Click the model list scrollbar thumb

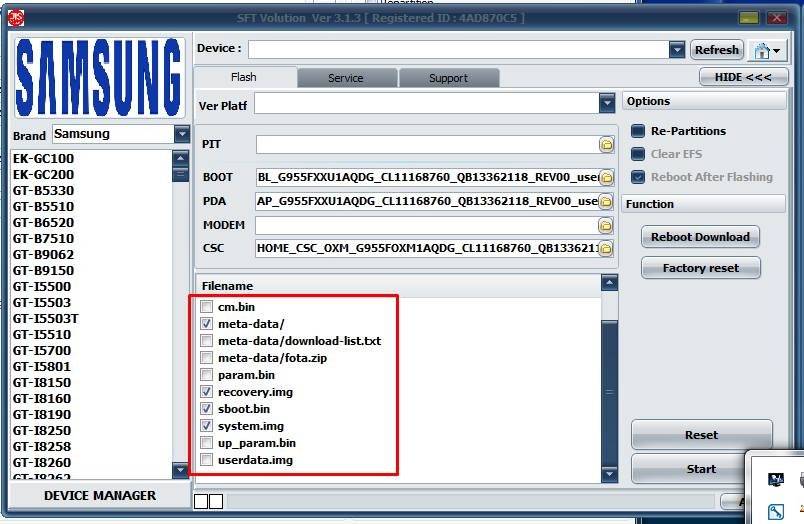pyautogui.click(x=180, y=174)
